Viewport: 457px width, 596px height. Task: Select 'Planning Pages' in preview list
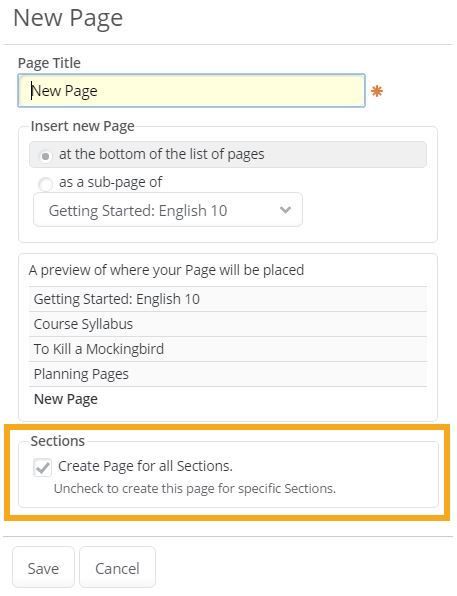coord(228,374)
